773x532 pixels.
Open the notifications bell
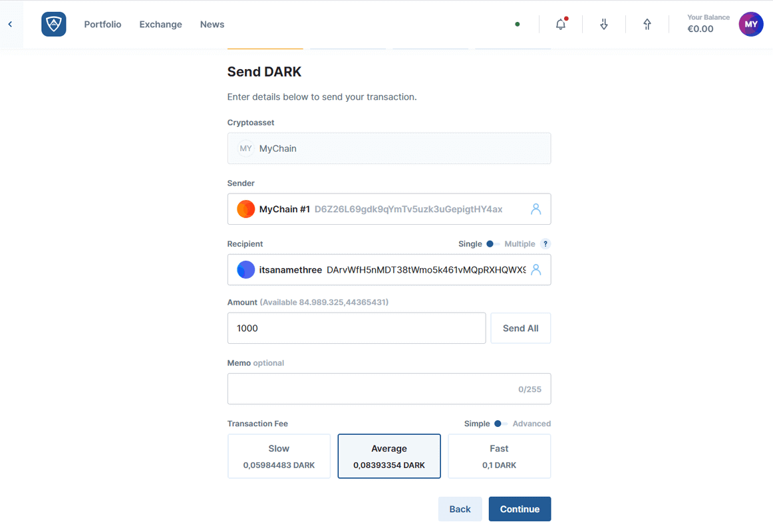[x=561, y=25]
